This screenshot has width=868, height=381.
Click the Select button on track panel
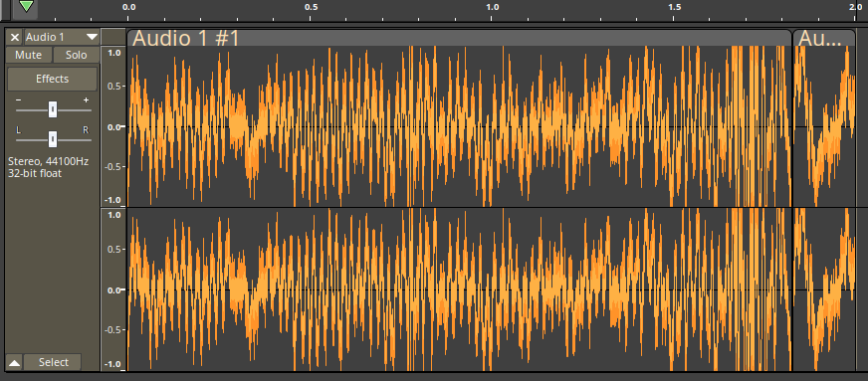(x=53, y=362)
